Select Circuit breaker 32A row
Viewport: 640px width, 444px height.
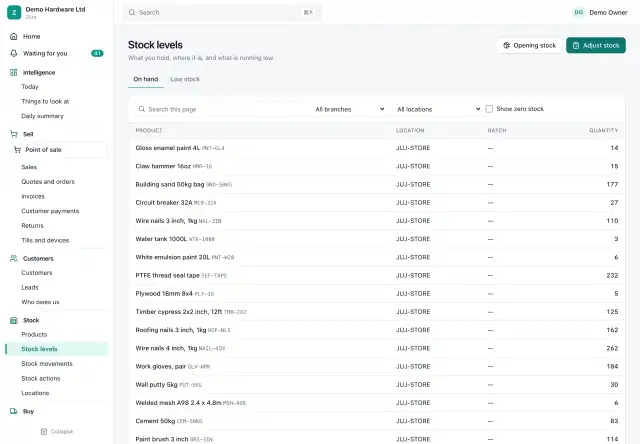pos(376,202)
